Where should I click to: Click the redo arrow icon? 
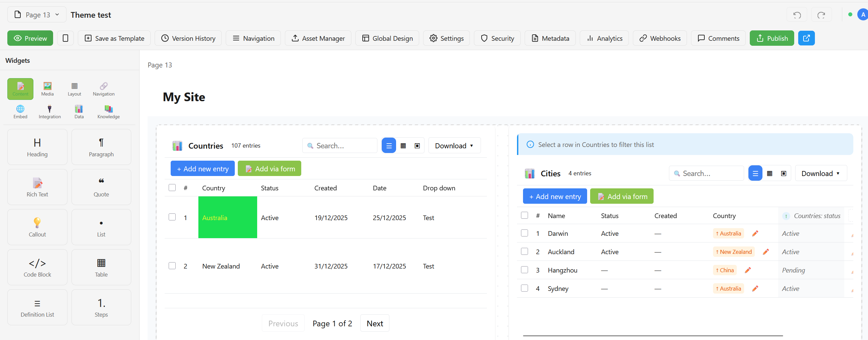point(821,15)
